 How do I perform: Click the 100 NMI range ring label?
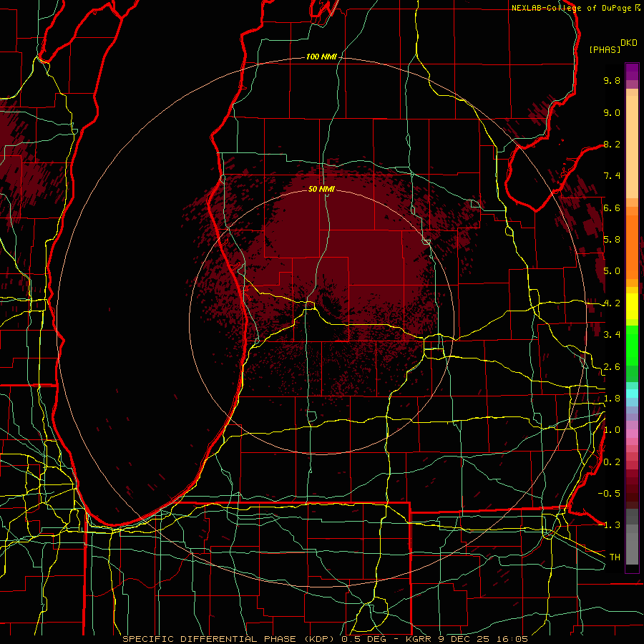tap(321, 57)
